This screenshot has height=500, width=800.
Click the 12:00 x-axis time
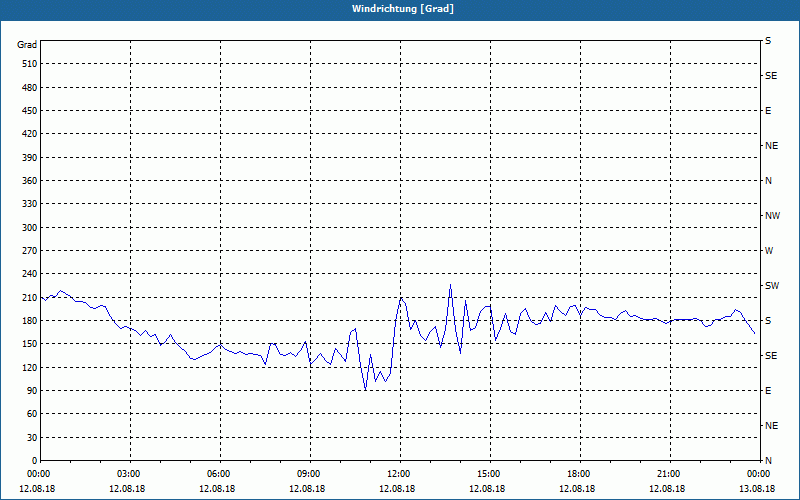pyautogui.click(x=400, y=474)
